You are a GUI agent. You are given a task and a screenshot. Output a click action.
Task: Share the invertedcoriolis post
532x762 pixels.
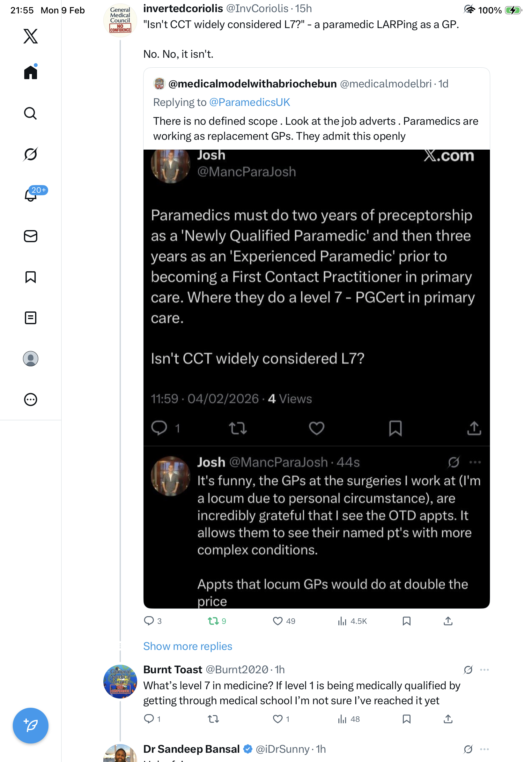coord(448,621)
